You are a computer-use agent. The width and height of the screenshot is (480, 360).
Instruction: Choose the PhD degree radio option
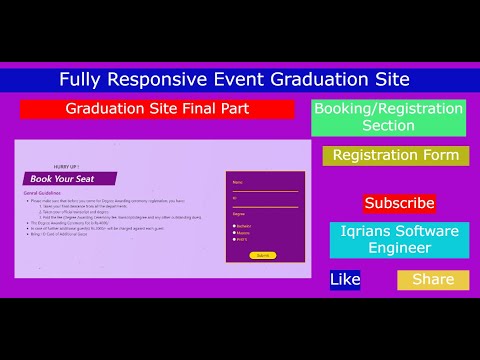234,239
